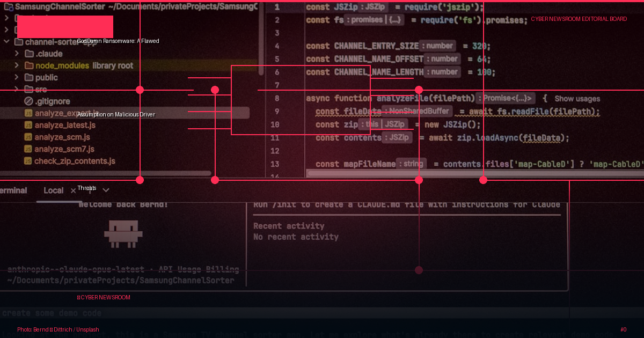644x338 pixels.
Task: Click the SamsungChannelSorter project root icon
Action: pyautogui.click(x=8, y=8)
